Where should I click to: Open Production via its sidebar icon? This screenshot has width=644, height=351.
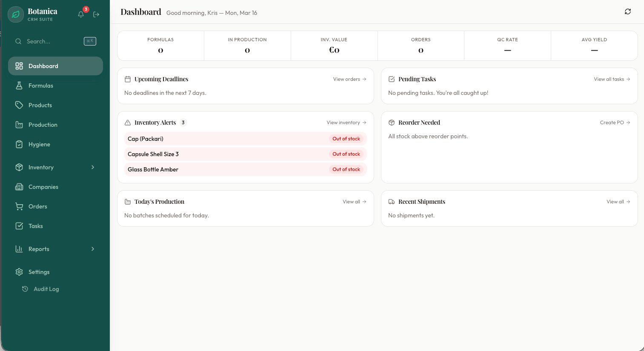(x=19, y=125)
